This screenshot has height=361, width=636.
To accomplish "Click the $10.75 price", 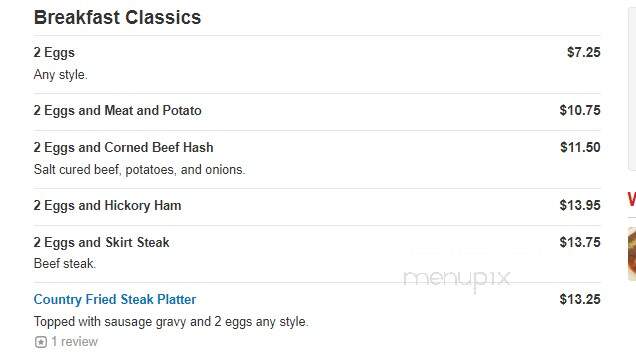I will [x=580, y=110].
